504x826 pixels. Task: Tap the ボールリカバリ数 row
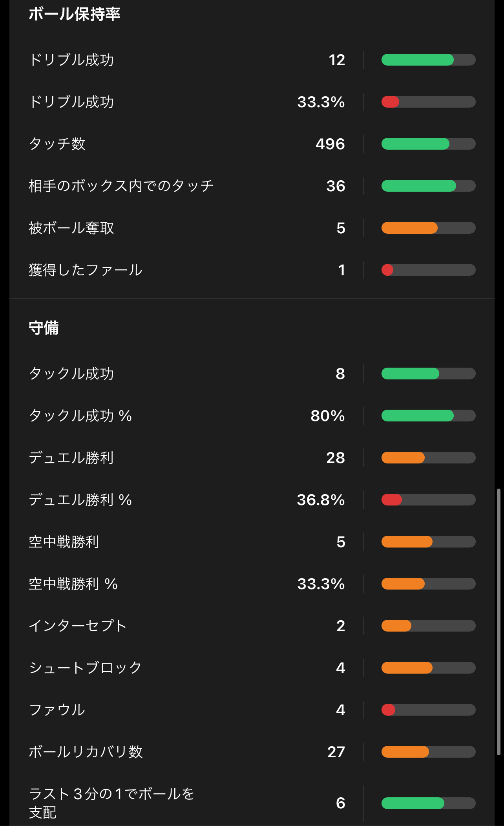(252, 752)
